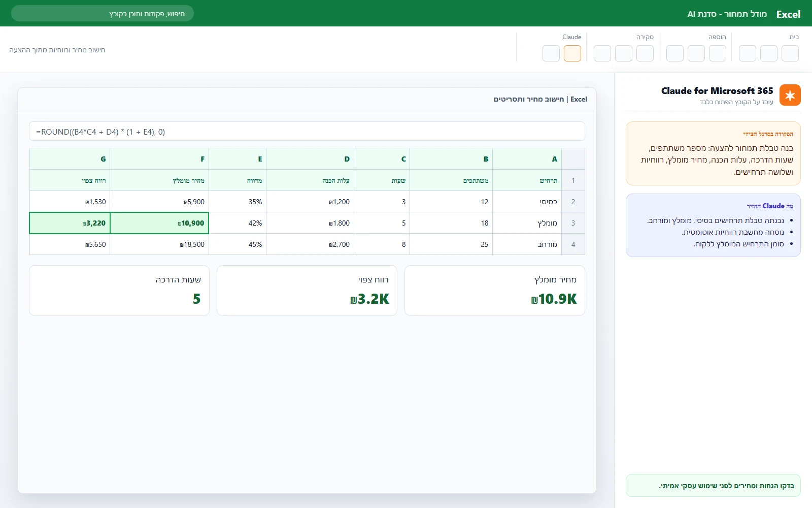Click the מרווח header cell
The height and width of the screenshot is (508, 812).
(x=238, y=180)
